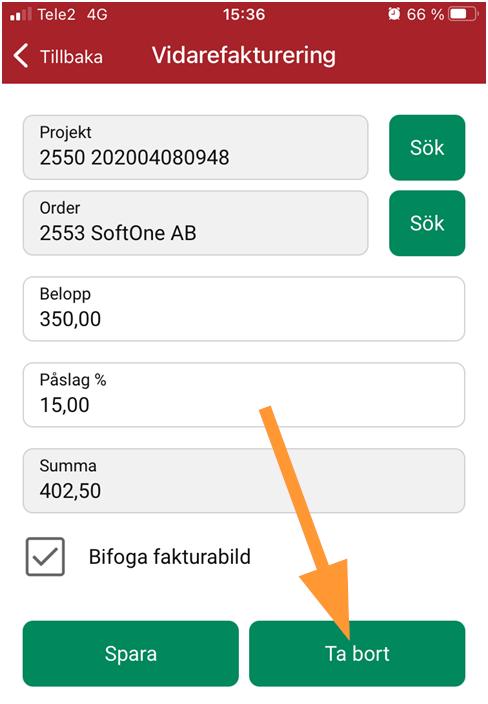The image size is (488, 704).
Task: Click the Summa field showing 402,50
Action: pyautogui.click(x=244, y=480)
